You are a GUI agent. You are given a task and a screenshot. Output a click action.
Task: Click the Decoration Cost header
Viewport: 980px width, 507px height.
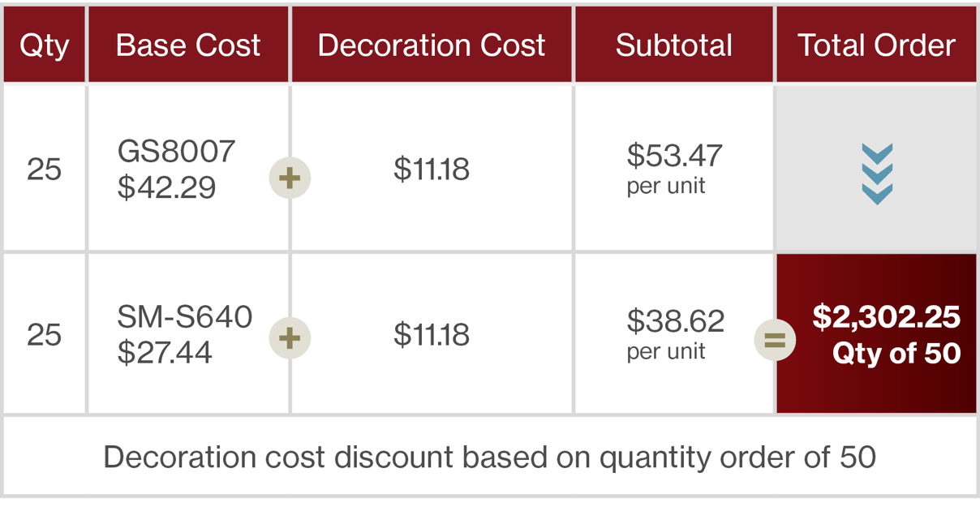[432, 45]
